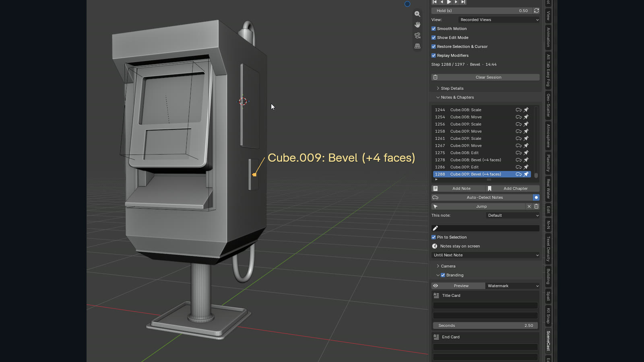
Task: Click the pin icon on selected row 1288
Action: click(526, 174)
